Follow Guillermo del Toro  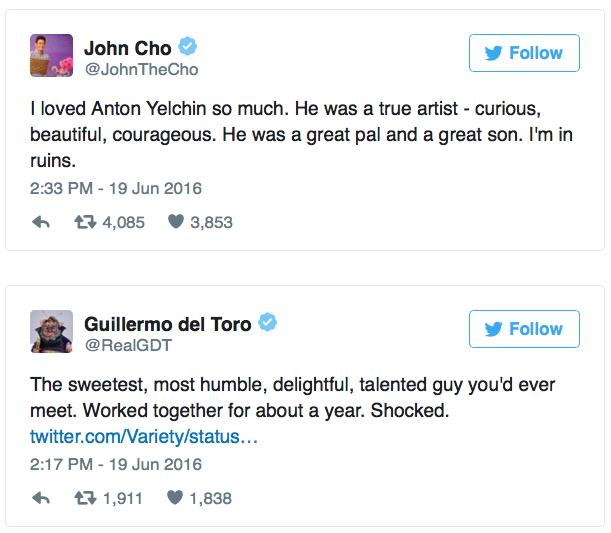(x=524, y=329)
